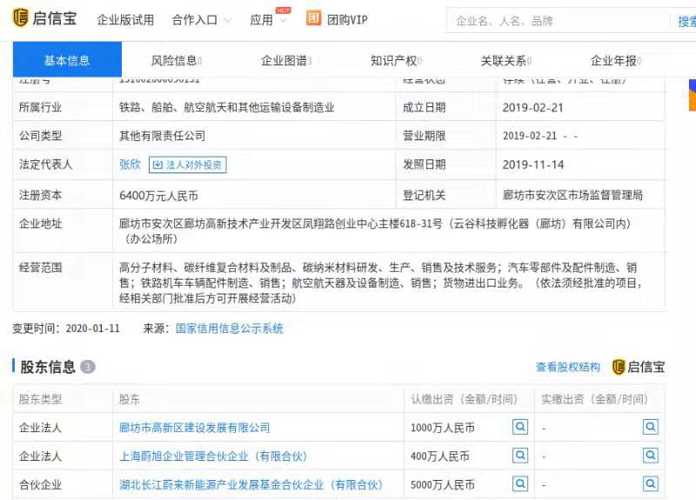This screenshot has height=500, width=696.
Task: Click the 启信宝 logo in header
Action: 45,19
